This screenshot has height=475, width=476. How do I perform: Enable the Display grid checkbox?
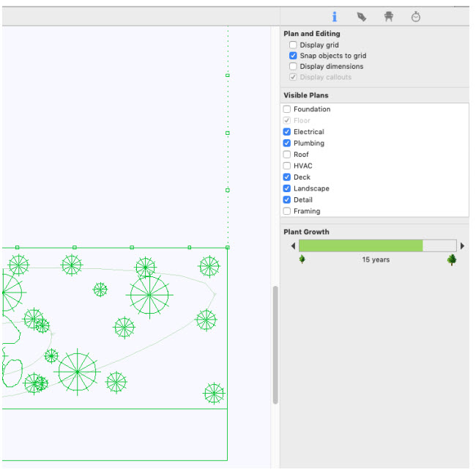click(x=293, y=45)
